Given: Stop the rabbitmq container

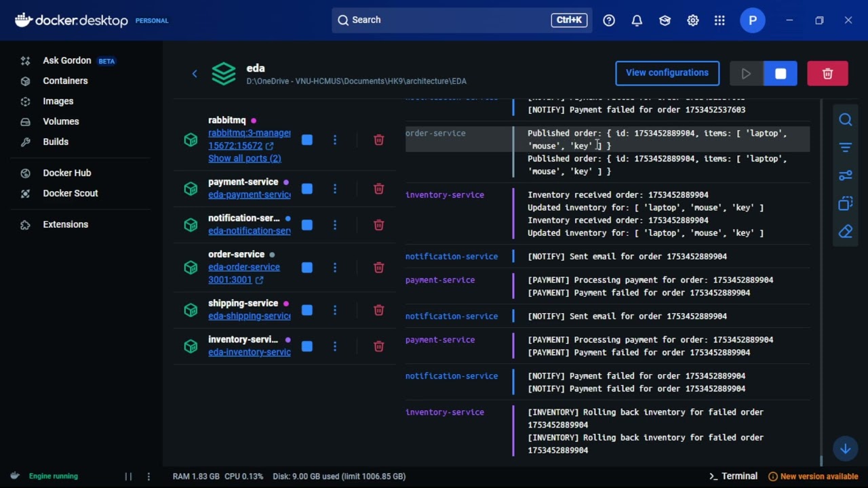Looking at the screenshot, I should tap(307, 140).
